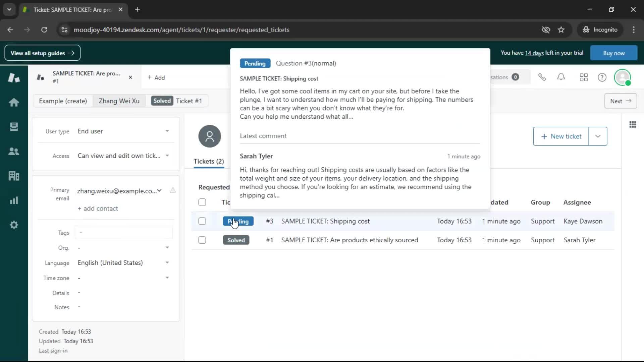Open the Org. dropdown
This screenshot has width=644, height=362.
coord(123,248)
